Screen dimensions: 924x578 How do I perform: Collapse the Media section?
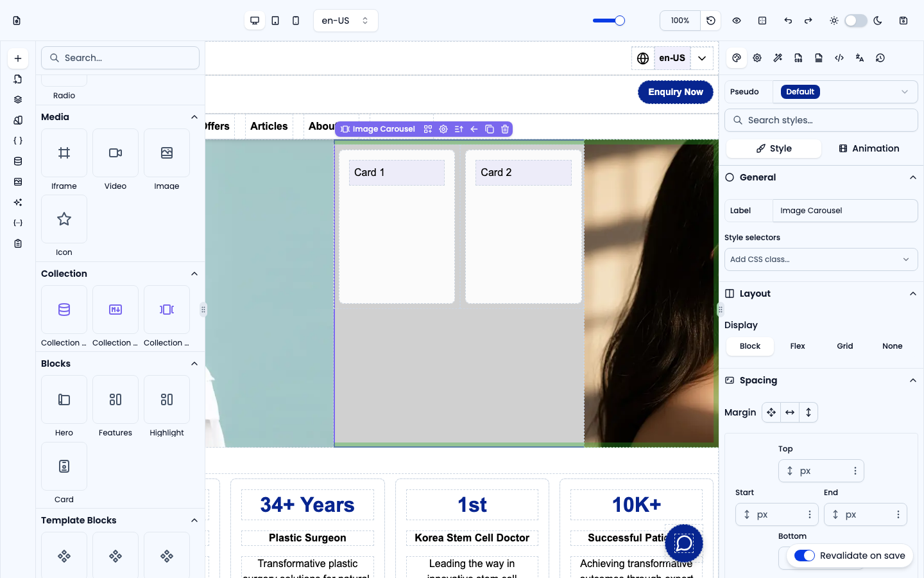(x=194, y=117)
